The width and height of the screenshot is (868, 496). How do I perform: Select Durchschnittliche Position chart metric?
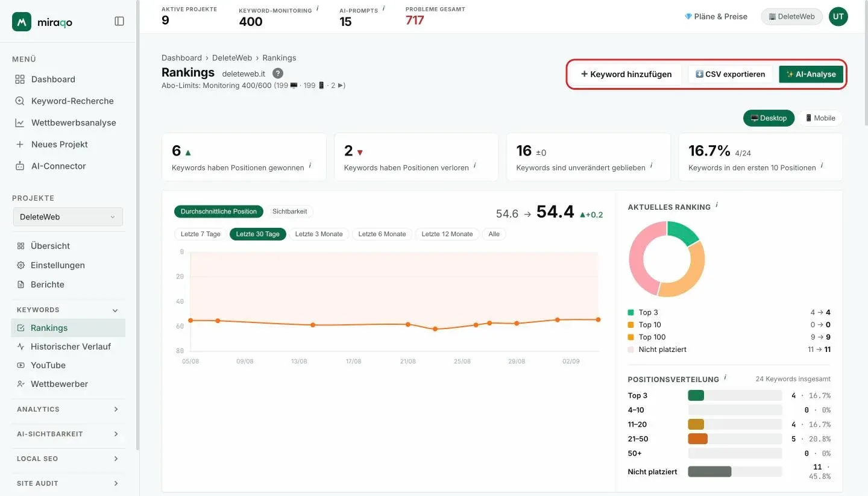coord(219,212)
